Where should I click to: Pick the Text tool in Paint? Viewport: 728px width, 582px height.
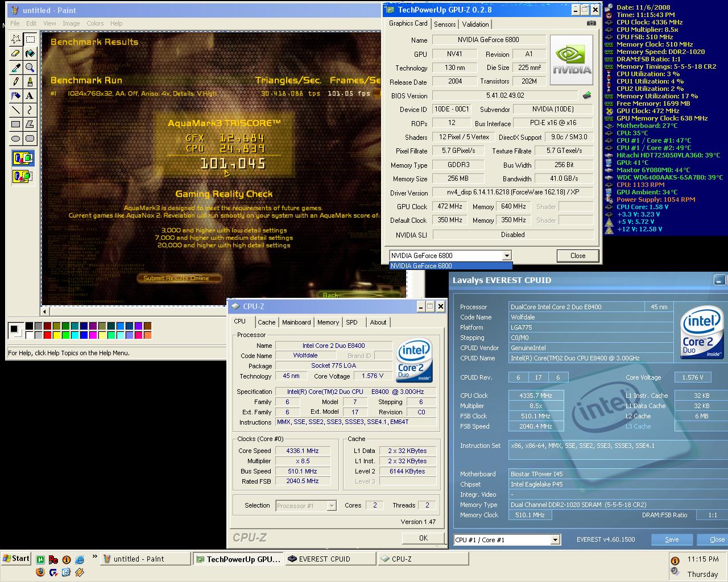pyautogui.click(x=30, y=96)
